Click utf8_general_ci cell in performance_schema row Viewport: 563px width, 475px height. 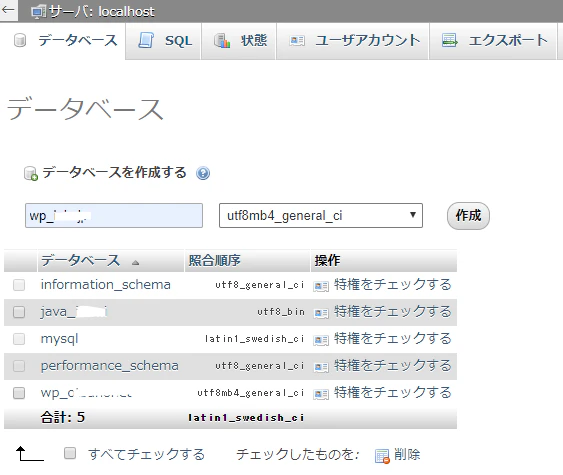(260, 366)
